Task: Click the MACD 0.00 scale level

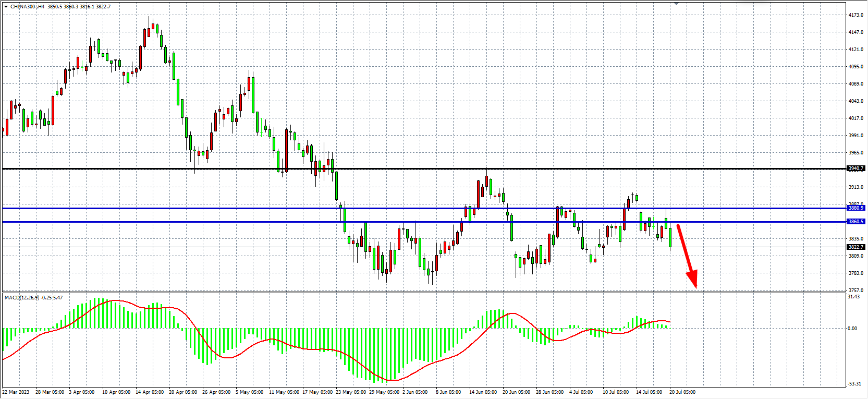Action: 852,329
